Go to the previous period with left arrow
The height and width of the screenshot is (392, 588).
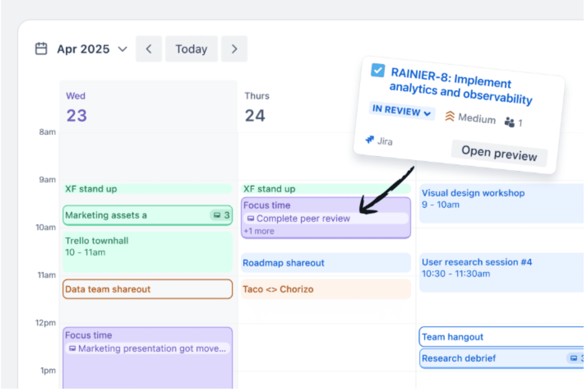149,49
